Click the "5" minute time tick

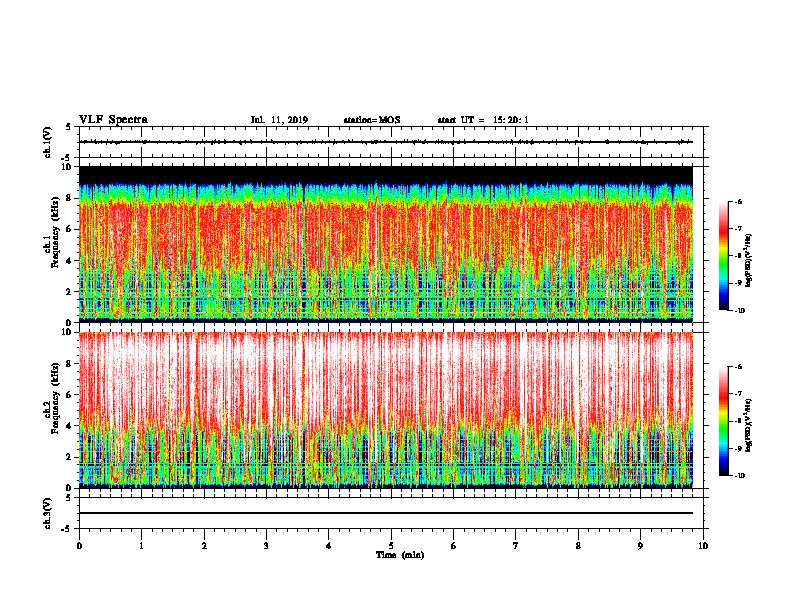point(391,546)
